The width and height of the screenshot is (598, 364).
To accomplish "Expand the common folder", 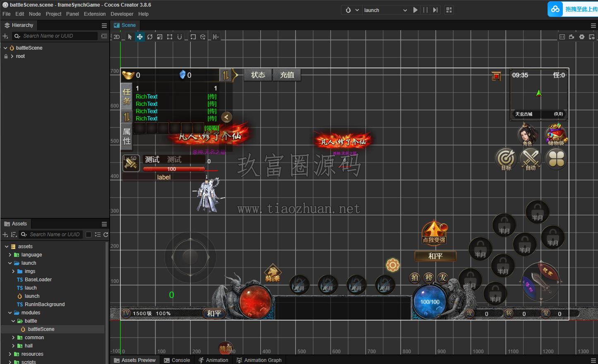I will pos(13,338).
